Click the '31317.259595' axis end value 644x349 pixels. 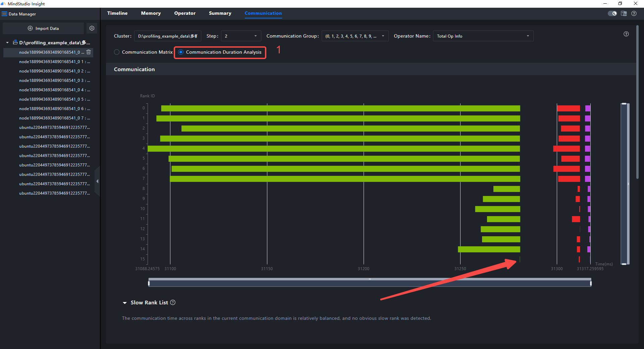pos(590,268)
